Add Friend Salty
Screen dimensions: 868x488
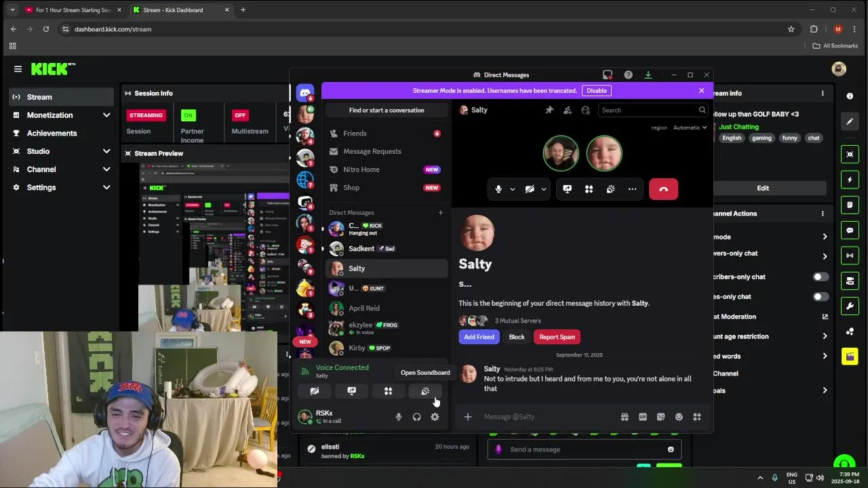479,337
